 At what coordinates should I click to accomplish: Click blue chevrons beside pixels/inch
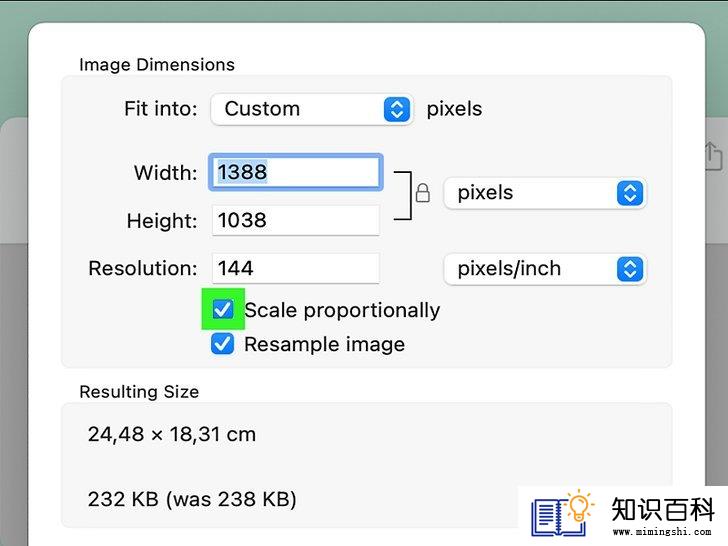(629, 269)
